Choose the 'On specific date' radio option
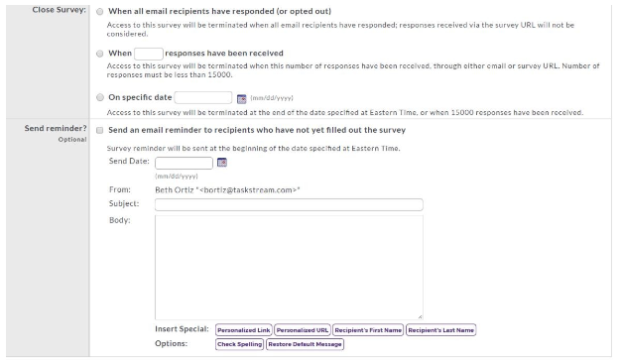Viewport: 619px width, 364px height. click(100, 97)
